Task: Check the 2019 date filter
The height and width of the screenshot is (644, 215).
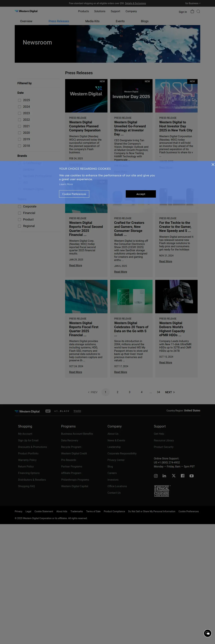Action: [20, 139]
